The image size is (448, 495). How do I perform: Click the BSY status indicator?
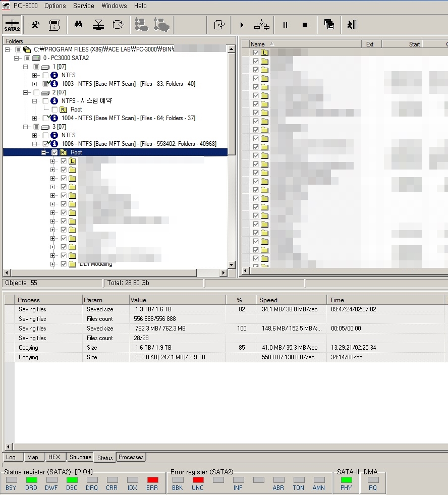[12, 480]
